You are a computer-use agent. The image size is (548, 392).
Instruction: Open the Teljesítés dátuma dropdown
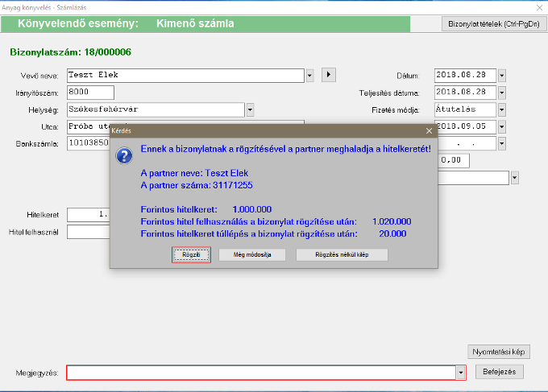coord(501,93)
